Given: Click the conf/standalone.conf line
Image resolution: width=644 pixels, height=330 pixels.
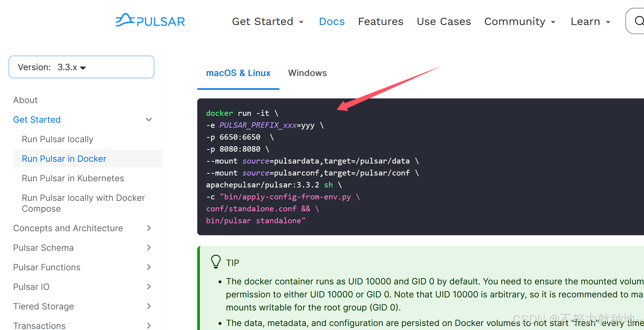Looking at the screenshot, I should [262, 209].
